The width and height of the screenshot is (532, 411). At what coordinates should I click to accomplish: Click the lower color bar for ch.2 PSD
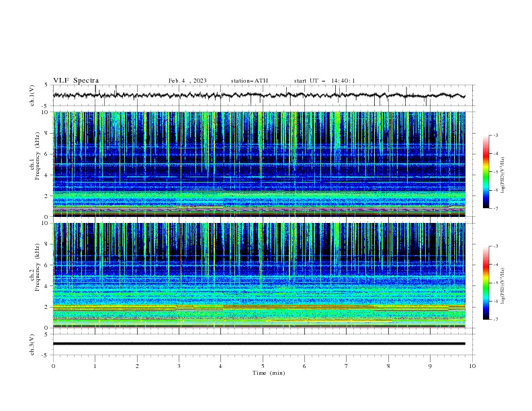(486, 283)
